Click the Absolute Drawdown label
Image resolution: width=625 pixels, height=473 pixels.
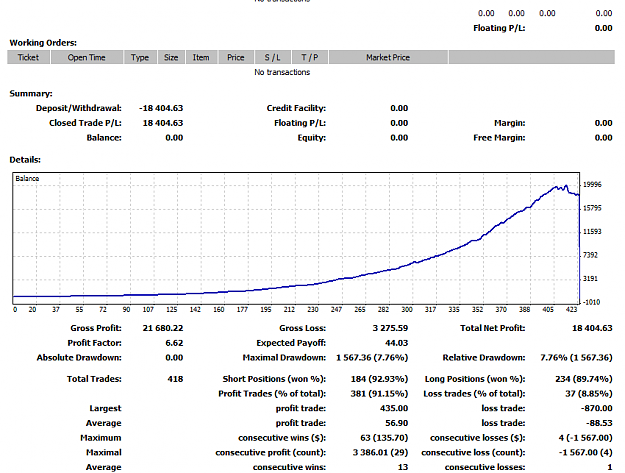point(79,357)
